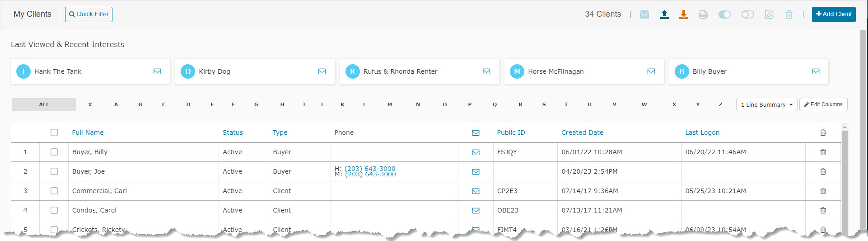Viewport: 868px width, 241px height.
Task: Filter clients by # symbol
Action: tap(90, 104)
